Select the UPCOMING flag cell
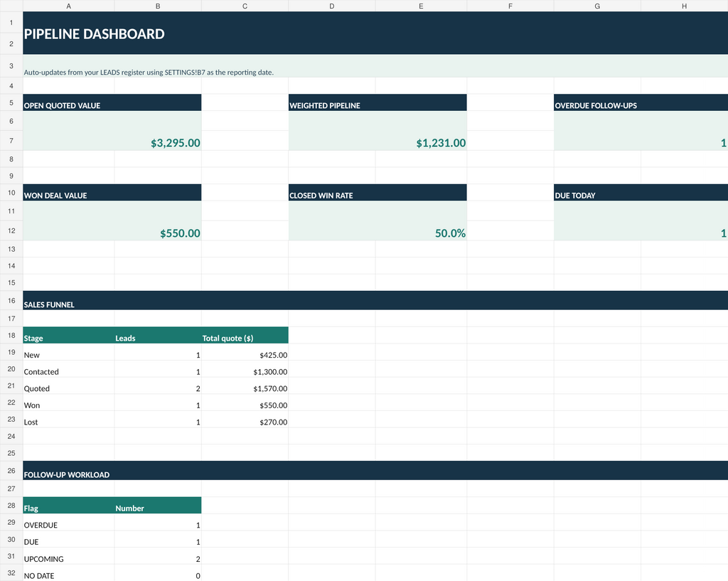 tap(69, 556)
